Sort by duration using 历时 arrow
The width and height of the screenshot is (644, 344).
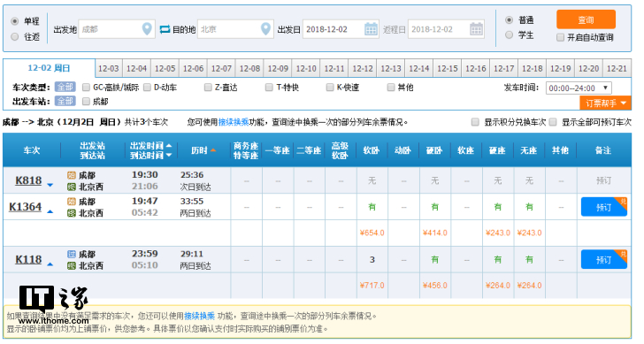(x=212, y=150)
